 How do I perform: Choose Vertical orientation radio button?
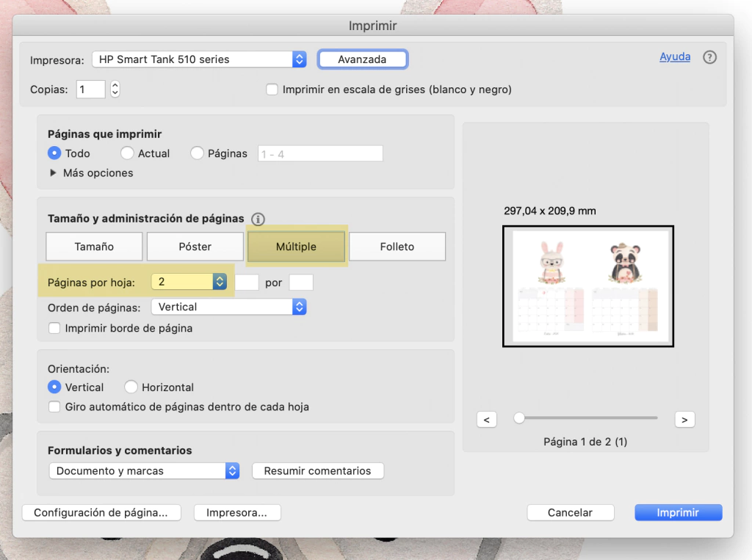(x=54, y=387)
